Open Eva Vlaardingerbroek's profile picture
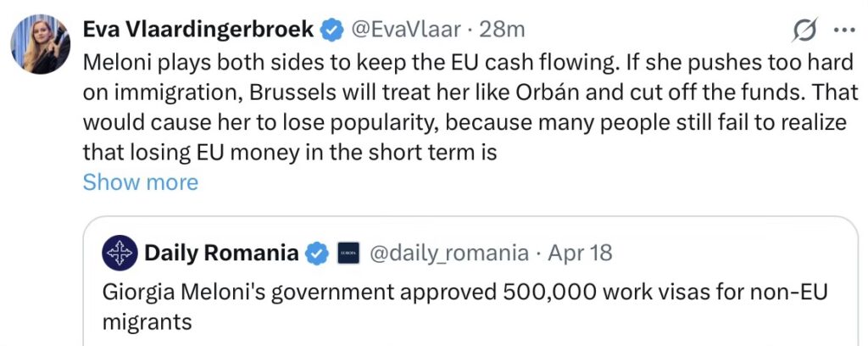The height and width of the screenshot is (346, 868). [40, 43]
